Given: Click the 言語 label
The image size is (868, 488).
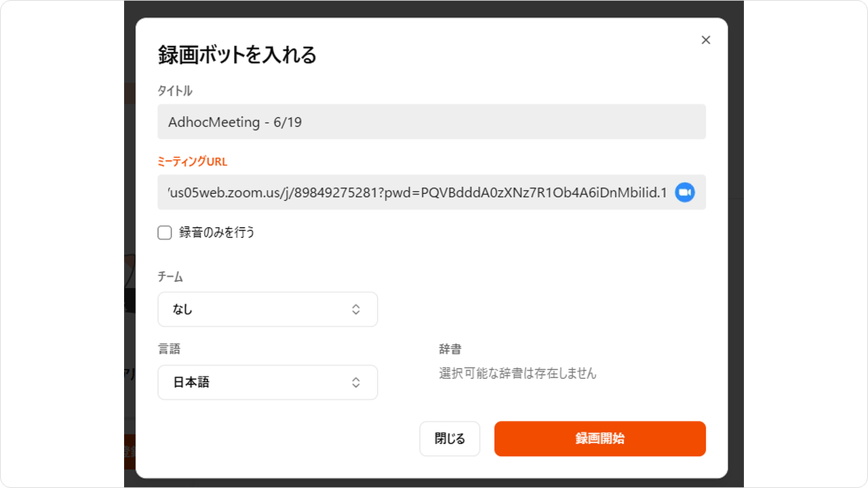Looking at the screenshot, I should coord(170,349).
